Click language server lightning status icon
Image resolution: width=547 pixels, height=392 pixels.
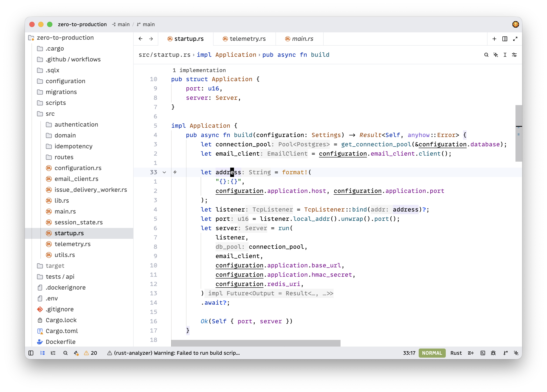pyautogui.click(x=76, y=353)
